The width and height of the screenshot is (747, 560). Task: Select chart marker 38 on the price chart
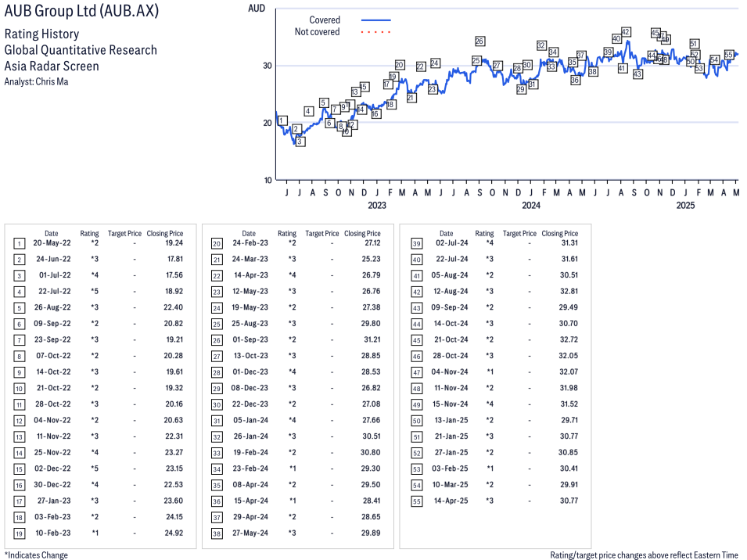593,71
